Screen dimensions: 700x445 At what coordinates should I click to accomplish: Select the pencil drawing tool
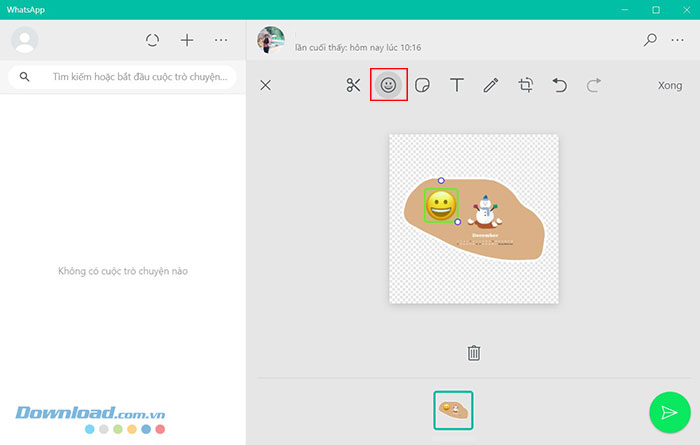(491, 85)
